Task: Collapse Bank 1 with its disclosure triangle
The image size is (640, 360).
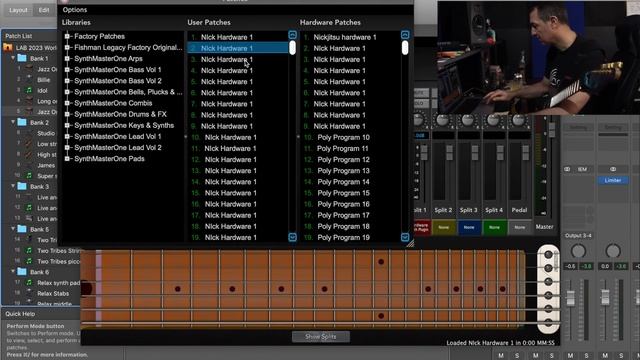Action: pos(13,58)
